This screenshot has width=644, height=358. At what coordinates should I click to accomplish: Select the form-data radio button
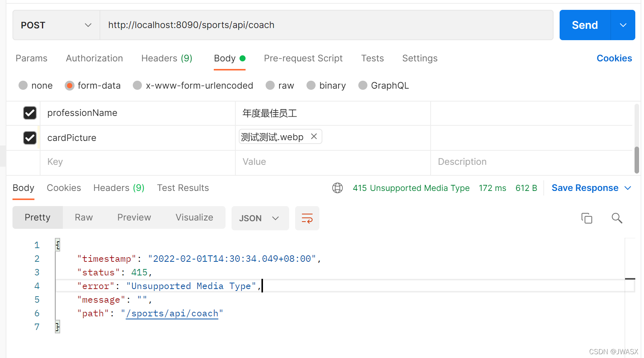[69, 85]
